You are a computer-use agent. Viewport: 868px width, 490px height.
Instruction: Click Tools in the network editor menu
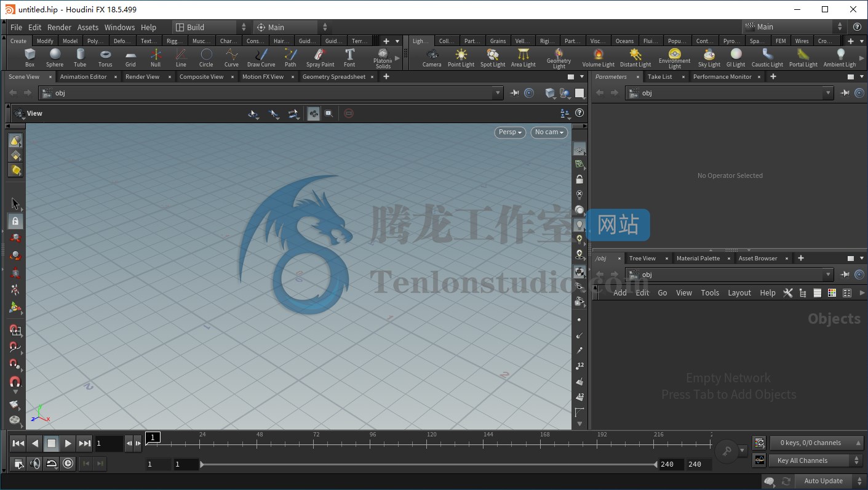point(710,293)
